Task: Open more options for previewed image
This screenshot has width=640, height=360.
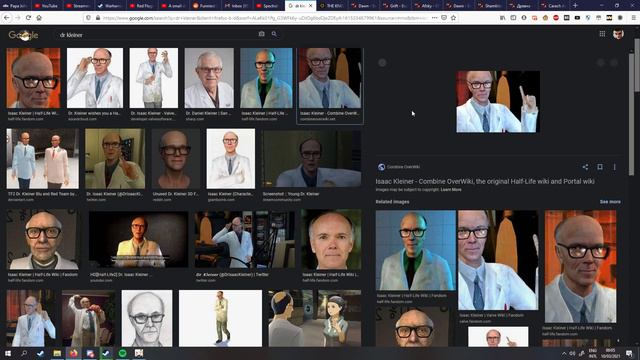Action: point(614,167)
